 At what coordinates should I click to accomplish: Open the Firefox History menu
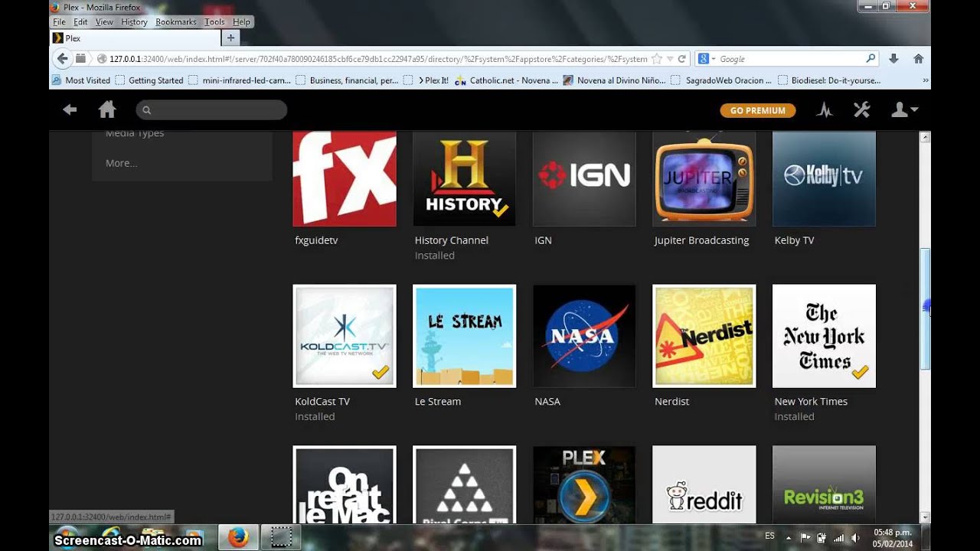tap(134, 22)
